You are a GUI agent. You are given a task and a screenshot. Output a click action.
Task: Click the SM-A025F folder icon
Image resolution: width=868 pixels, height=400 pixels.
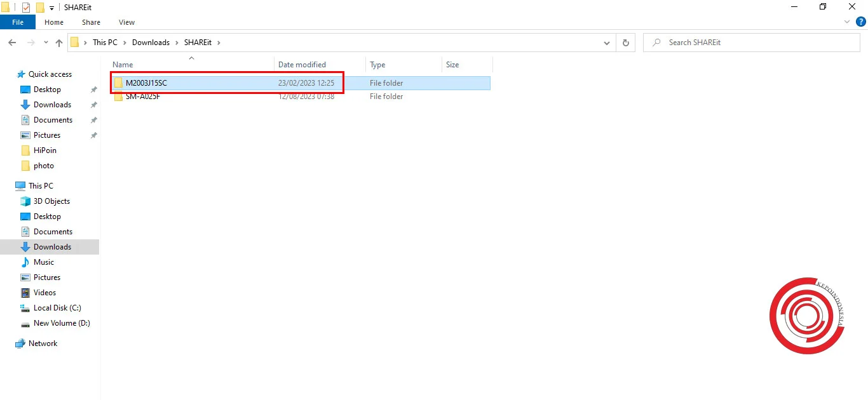118,97
